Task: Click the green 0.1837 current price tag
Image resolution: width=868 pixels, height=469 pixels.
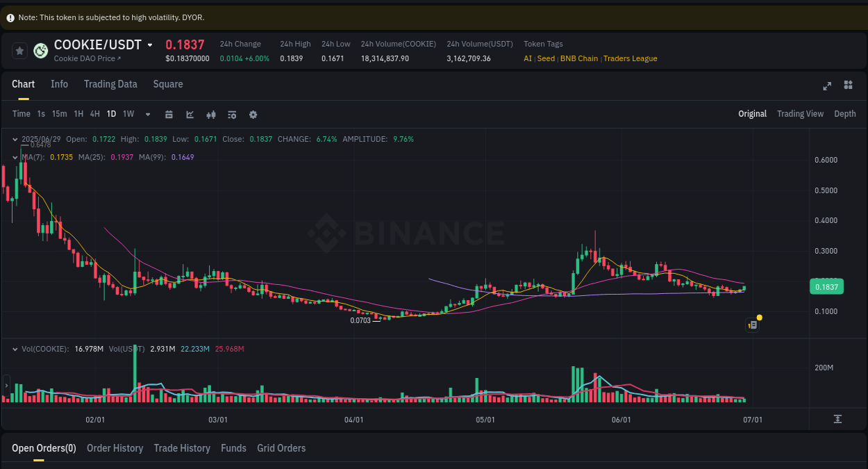Action: (x=826, y=286)
